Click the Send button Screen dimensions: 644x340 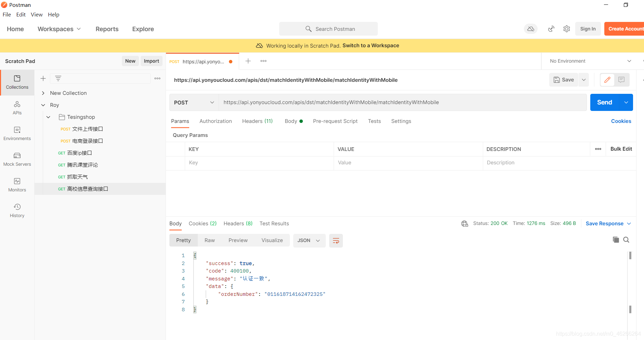605,102
